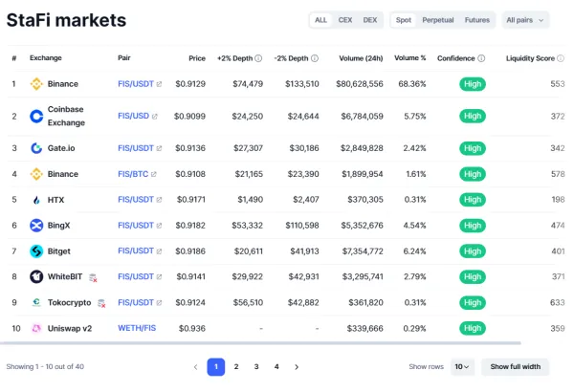
Task: Click the +2% Depth info icon
Action: [258, 58]
